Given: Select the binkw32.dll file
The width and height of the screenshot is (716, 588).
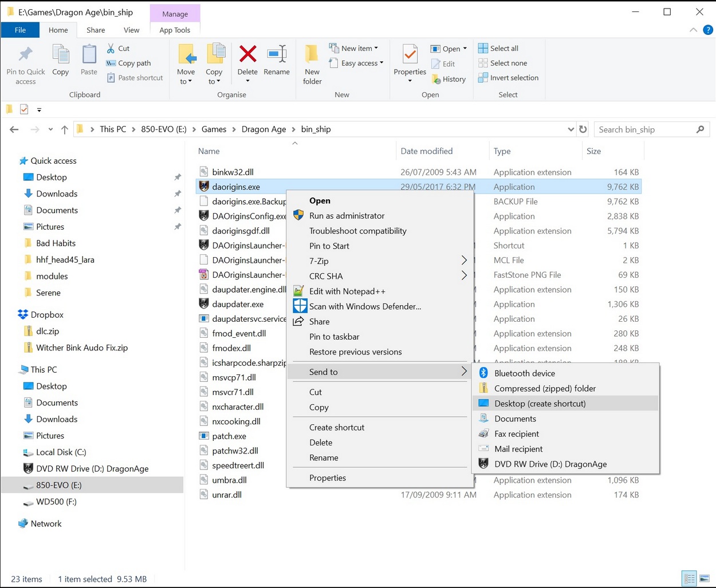Looking at the screenshot, I should point(233,172).
